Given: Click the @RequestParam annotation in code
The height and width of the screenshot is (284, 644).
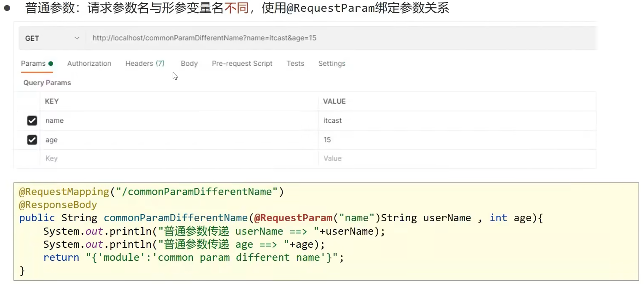Looking at the screenshot, I should tap(293, 218).
